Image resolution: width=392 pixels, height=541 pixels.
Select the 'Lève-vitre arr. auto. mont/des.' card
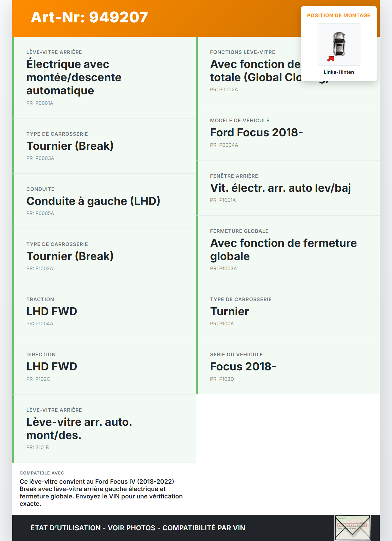coord(104,429)
